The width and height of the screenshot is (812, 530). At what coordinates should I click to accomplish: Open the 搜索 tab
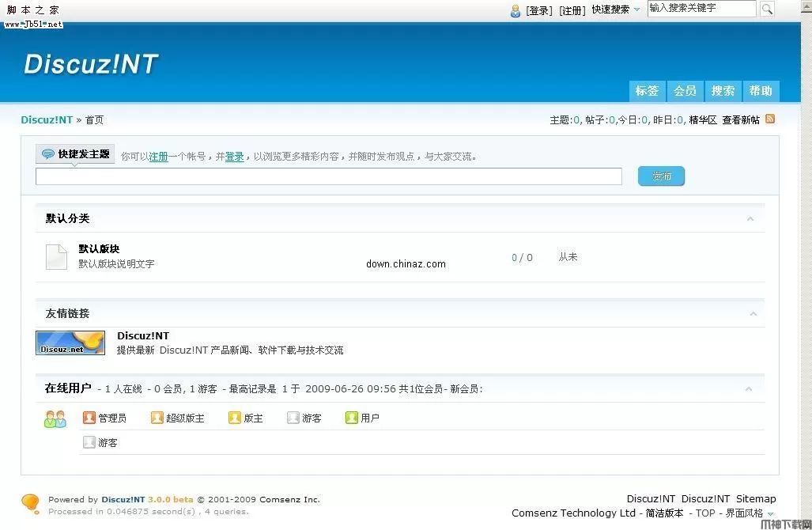pos(723,91)
